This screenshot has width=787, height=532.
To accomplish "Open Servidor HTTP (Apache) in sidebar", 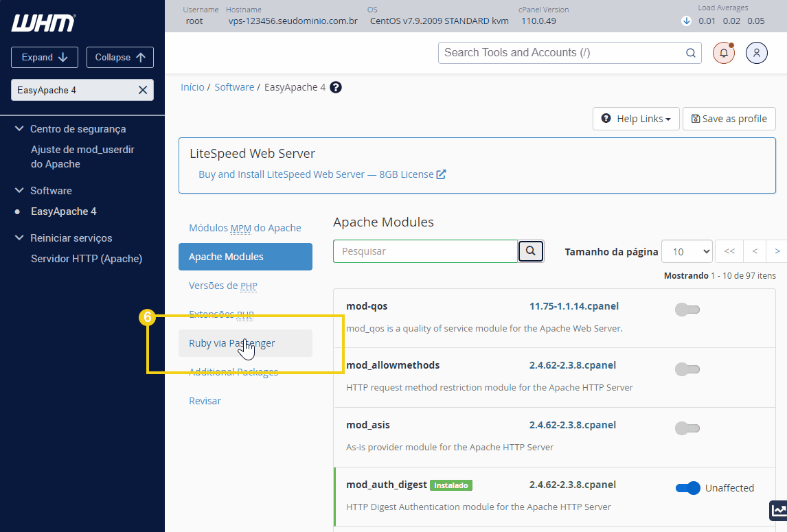I will [x=87, y=259].
